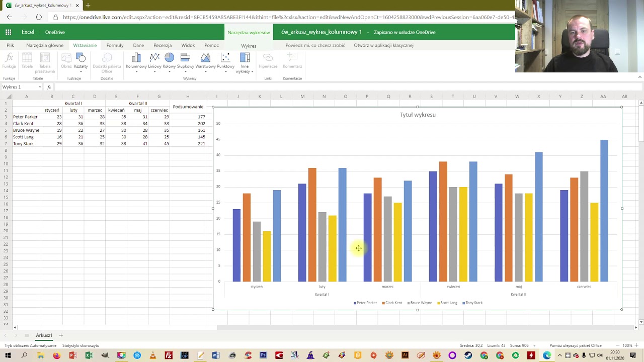Open Word from the taskbar
644x362 pixels.
pyautogui.click(x=216, y=355)
